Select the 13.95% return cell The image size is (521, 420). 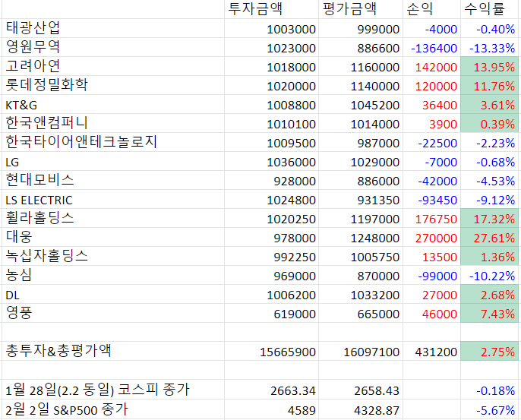pos(489,66)
